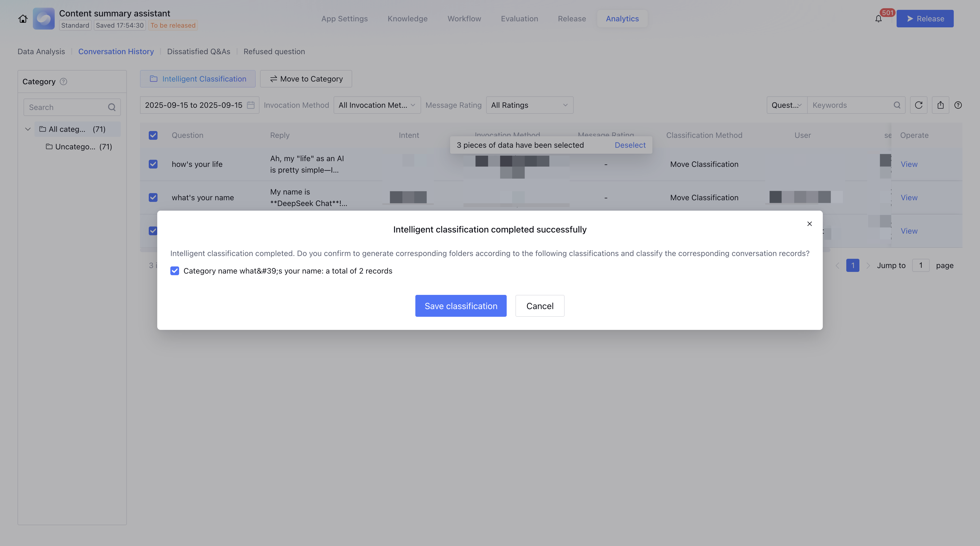The image size is (980, 546).
Task: Click the refresh icon in toolbar
Action: [918, 105]
